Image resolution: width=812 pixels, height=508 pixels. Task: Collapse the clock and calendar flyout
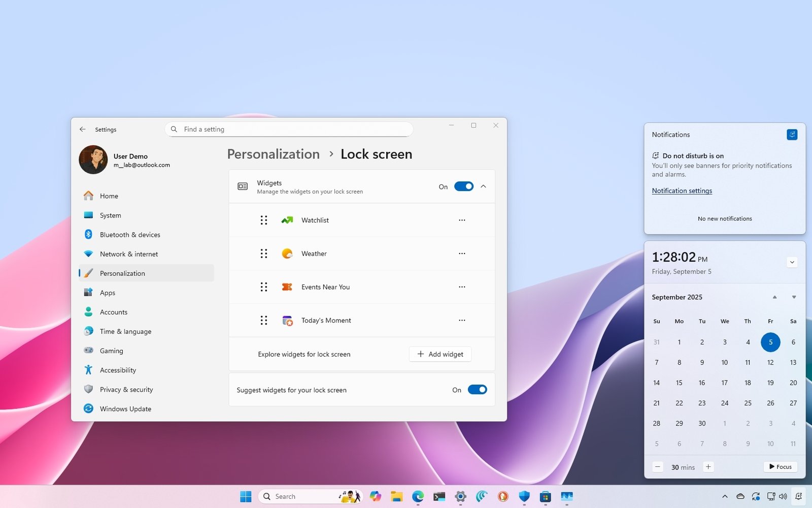click(x=792, y=262)
